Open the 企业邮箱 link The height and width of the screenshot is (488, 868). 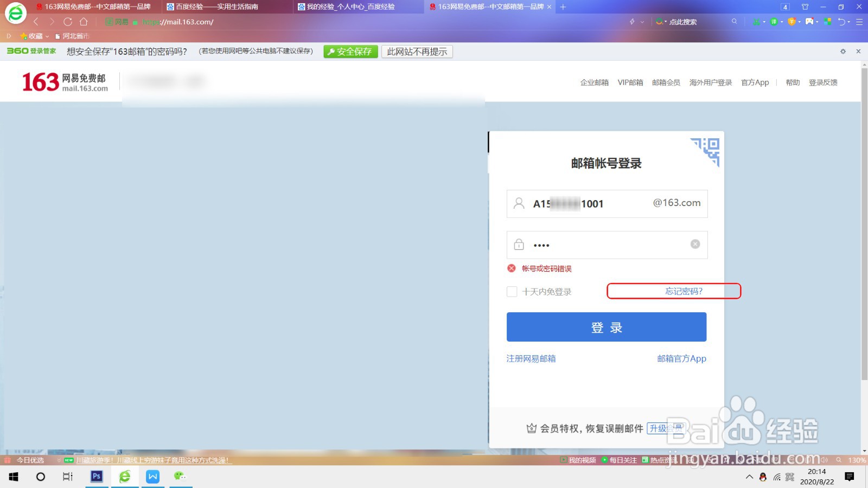click(x=594, y=82)
